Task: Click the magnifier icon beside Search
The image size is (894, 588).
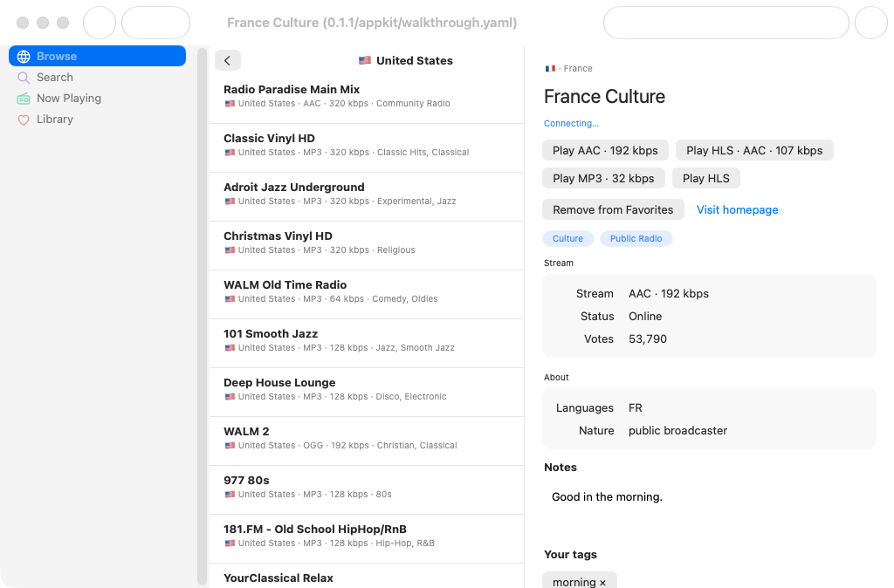Action: click(x=24, y=78)
